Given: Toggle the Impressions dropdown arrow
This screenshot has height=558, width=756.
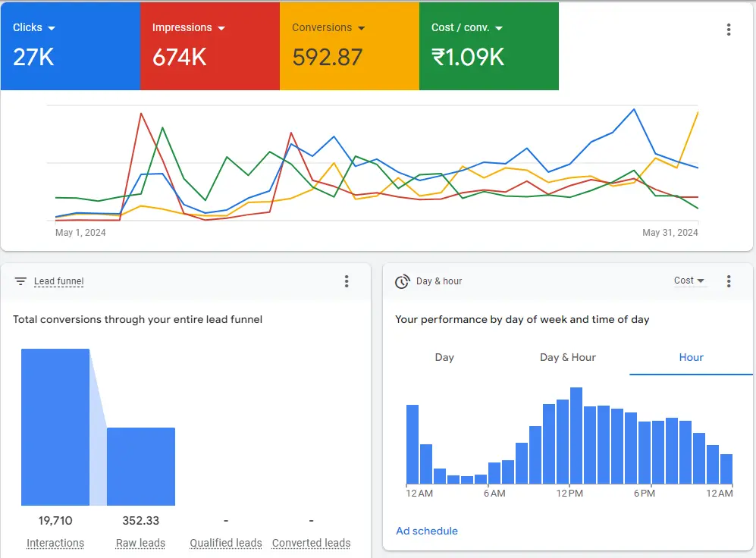Looking at the screenshot, I should click(220, 27).
